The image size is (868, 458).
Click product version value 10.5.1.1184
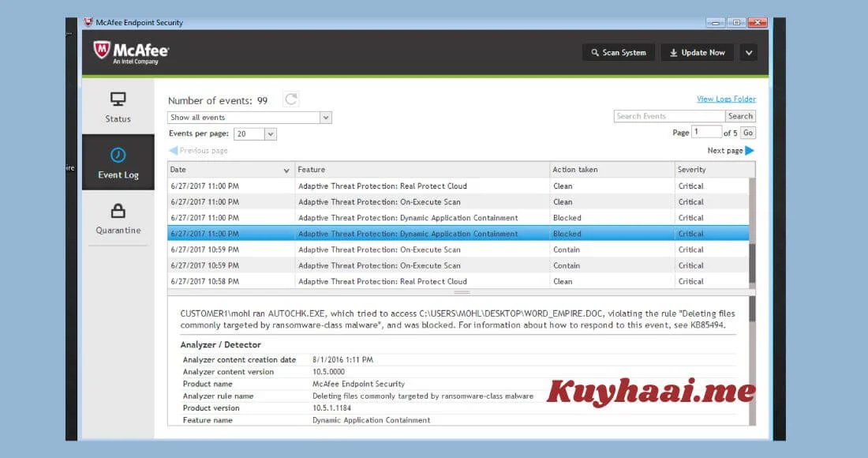click(331, 408)
